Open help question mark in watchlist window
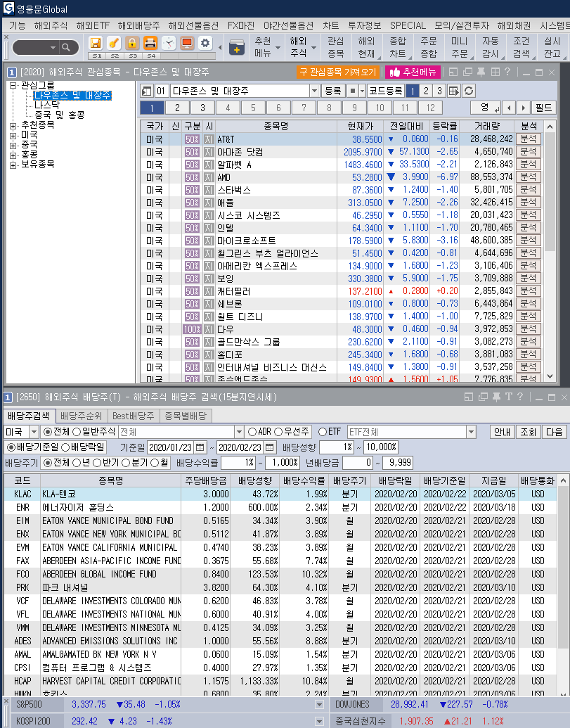The height and width of the screenshot is (728, 570). 508,72
